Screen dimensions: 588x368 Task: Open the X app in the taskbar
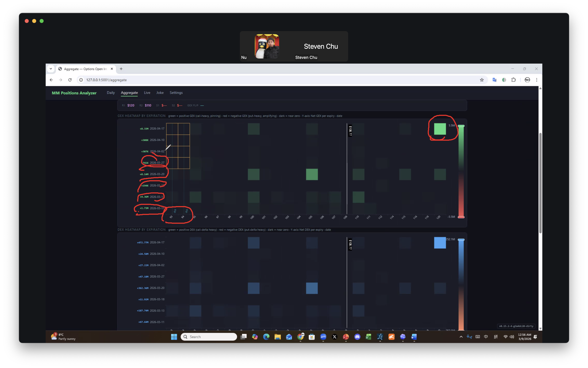click(334, 337)
